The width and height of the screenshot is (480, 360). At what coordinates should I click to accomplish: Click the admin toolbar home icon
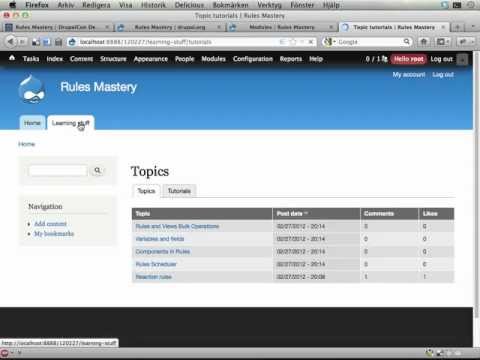pyautogui.click(x=12, y=58)
